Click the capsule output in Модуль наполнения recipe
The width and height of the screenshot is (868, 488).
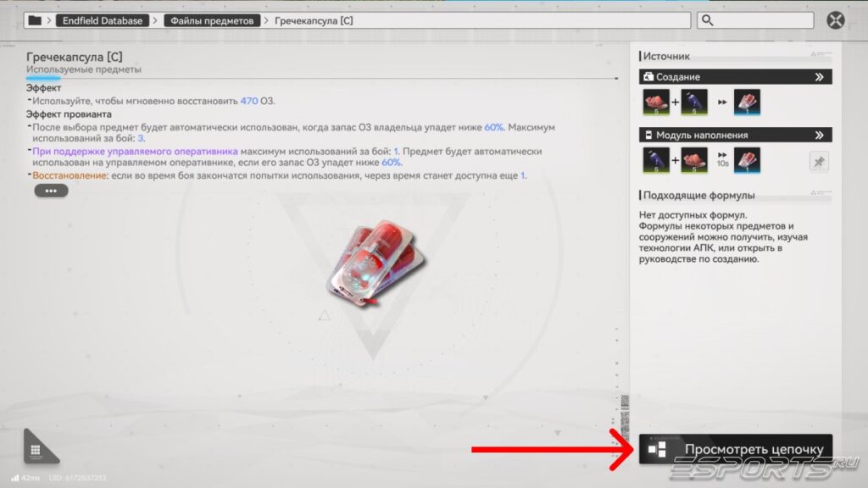coord(747,159)
